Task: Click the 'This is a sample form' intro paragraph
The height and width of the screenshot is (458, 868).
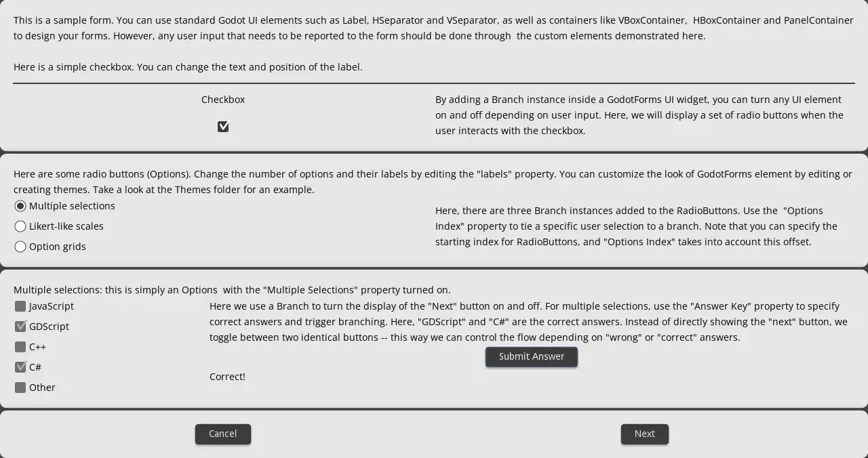Action: click(x=433, y=28)
